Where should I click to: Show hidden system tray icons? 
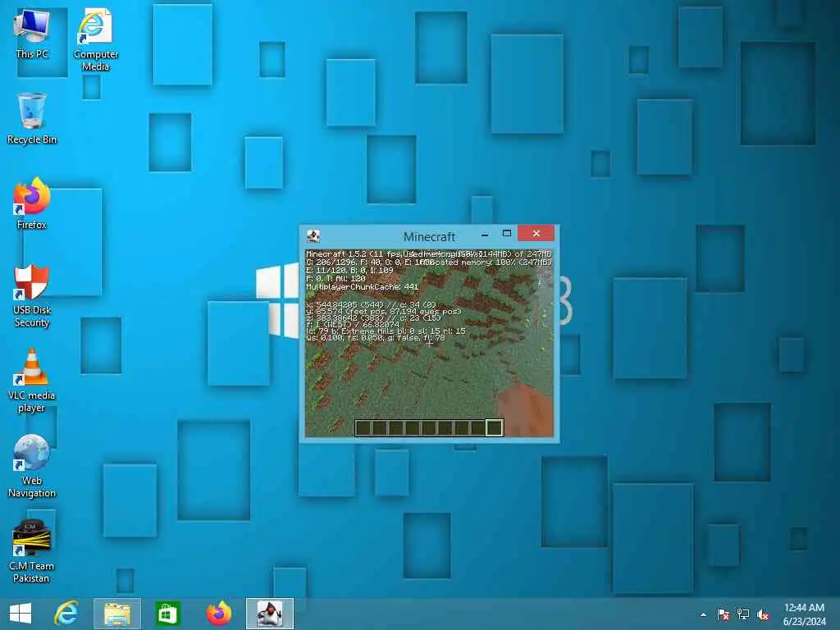703,614
